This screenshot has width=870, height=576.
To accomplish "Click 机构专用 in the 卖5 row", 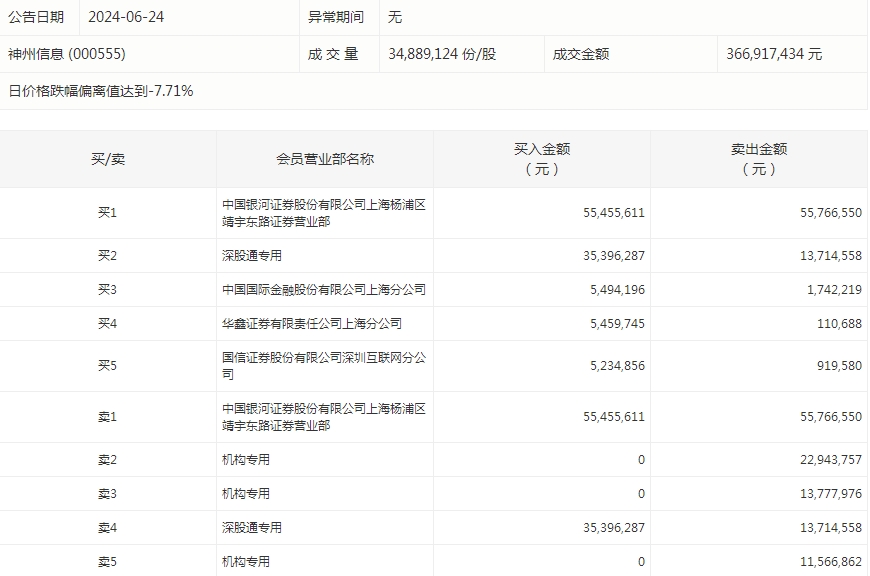I will 246,562.
